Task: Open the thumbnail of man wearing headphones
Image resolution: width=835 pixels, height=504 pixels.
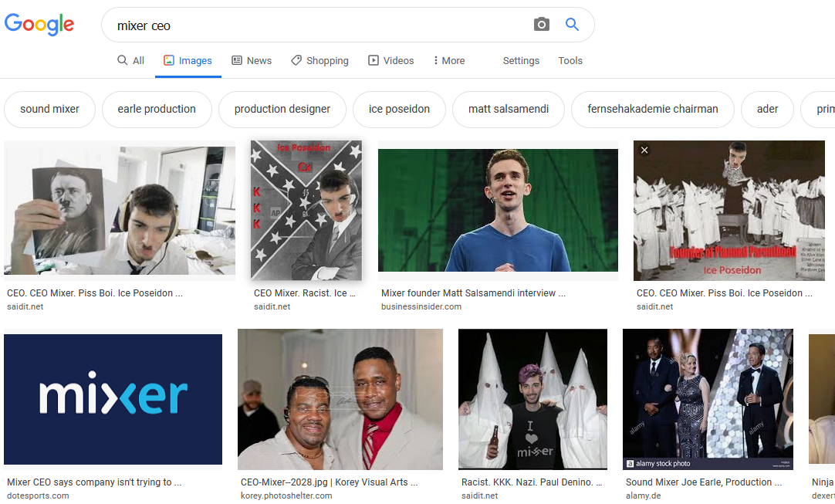Action: [x=120, y=211]
